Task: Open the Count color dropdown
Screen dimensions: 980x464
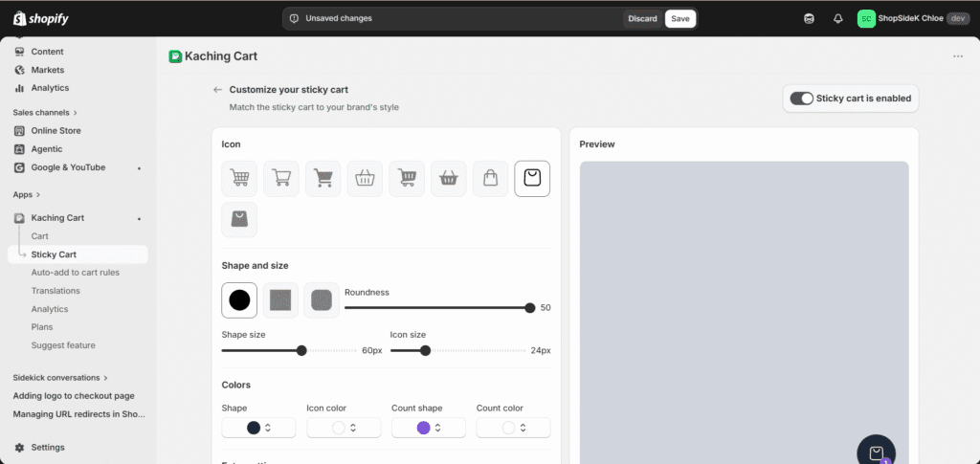Action: 513,428
